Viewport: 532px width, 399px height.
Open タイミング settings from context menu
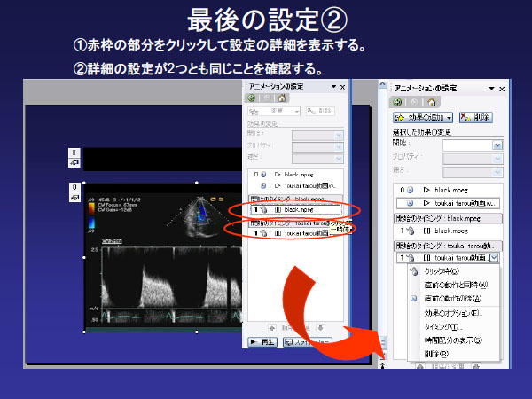pos(442,327)
